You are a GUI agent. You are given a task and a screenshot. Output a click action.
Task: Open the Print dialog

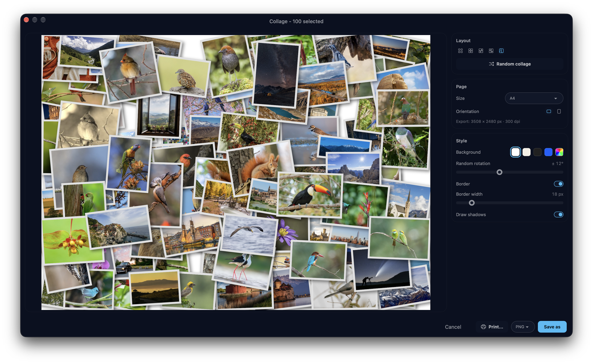(492, 327)
